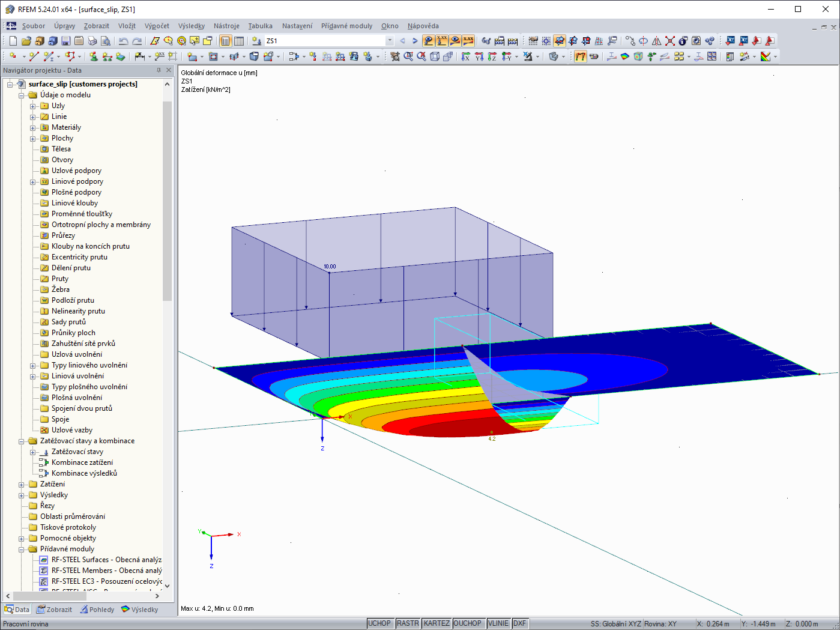Expand the Plochy tree node

point(33,139)
